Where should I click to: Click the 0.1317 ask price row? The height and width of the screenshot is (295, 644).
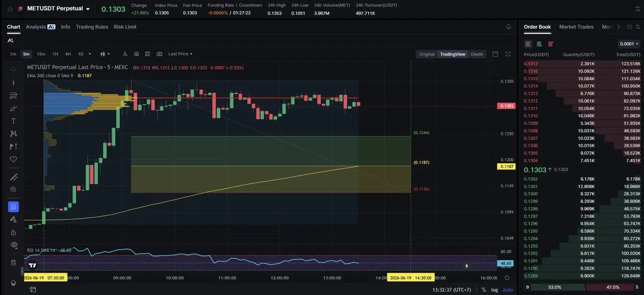[582, 64]
